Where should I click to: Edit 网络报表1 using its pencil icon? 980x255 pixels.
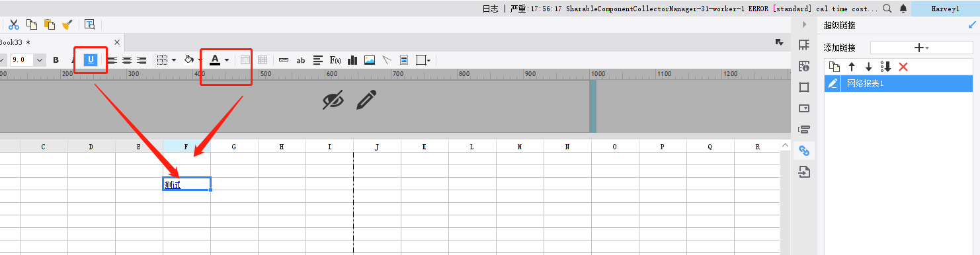point(833,83)
